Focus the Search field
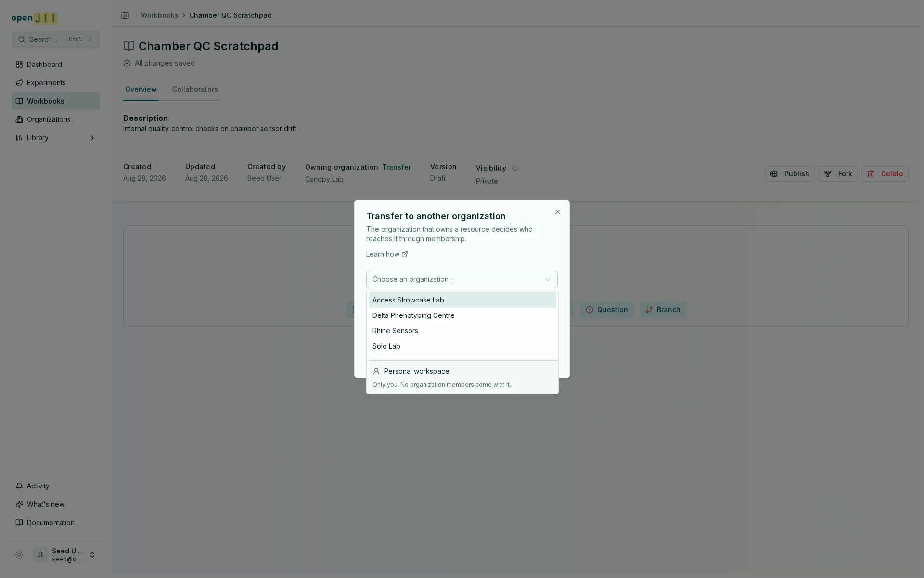 [x=56, y=39]
